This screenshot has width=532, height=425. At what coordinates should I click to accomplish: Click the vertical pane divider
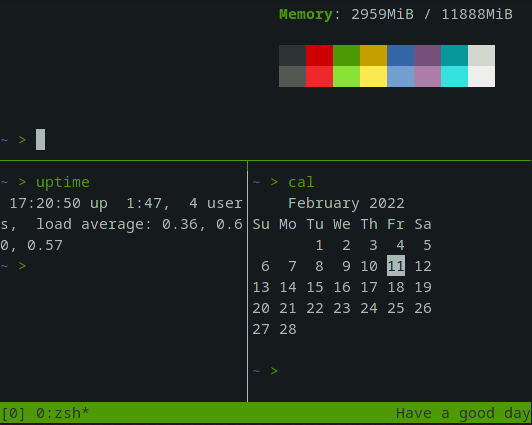[x=247, y=282]
